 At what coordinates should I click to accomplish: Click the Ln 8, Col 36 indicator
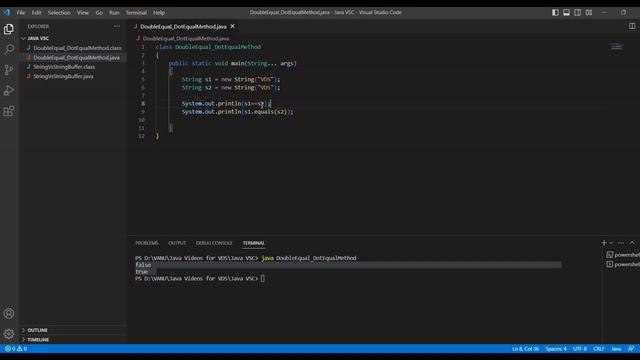tap(525, 349)
